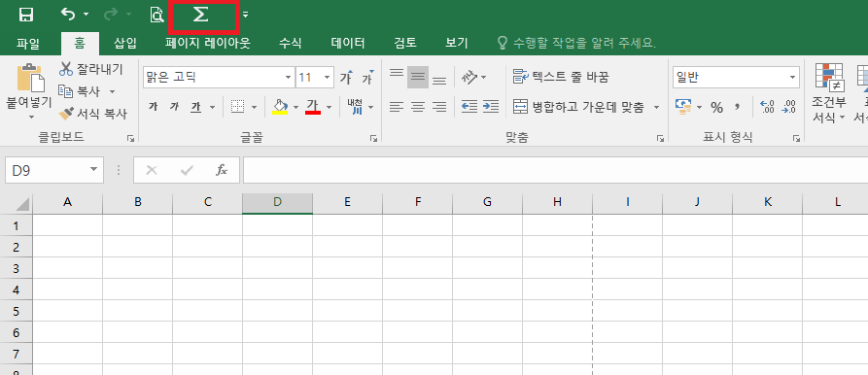Open the 데이터 tab
This screenshot has height=375, width=868.
coord(348,43)
